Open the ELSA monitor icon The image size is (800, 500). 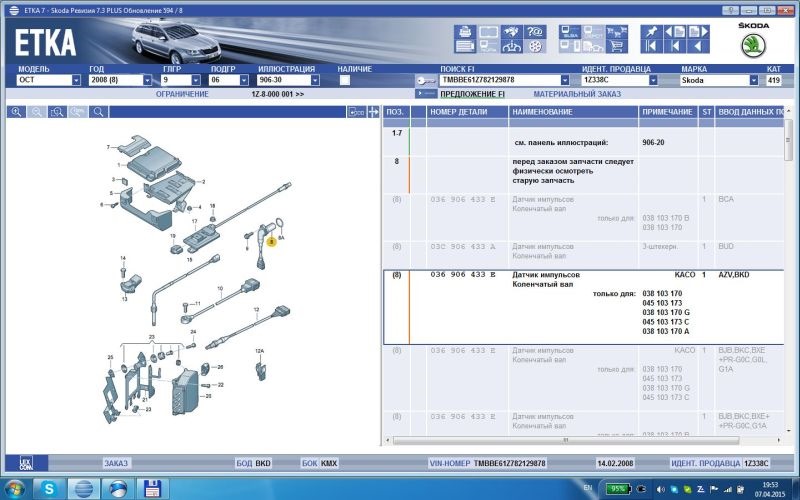570,32
